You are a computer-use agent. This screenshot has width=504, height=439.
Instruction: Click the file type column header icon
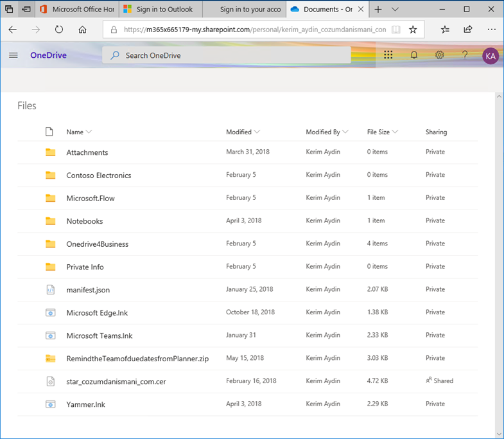pos(49,132)
